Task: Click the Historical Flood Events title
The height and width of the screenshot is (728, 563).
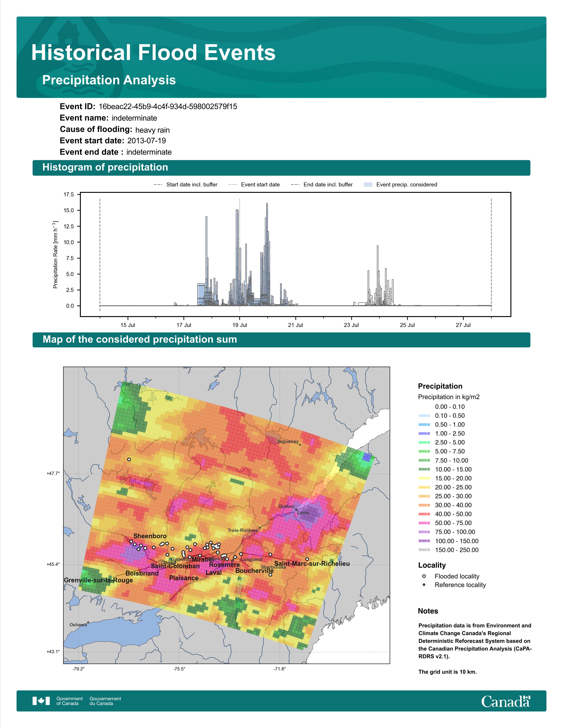Action: pyautogui.click(x=153, y=53)
